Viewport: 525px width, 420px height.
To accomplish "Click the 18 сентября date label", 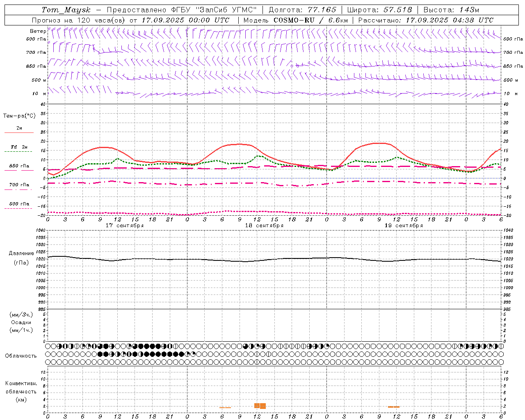I will (264, 225).
